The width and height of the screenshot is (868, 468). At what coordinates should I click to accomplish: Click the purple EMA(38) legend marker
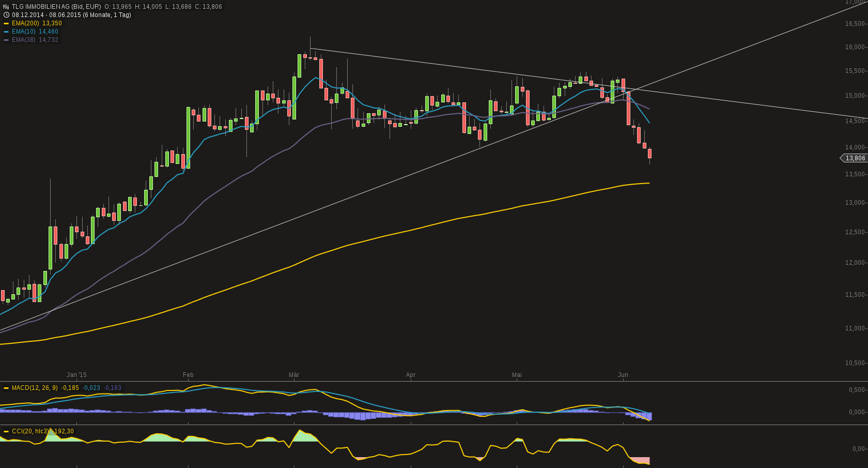(x=6, y=40)
